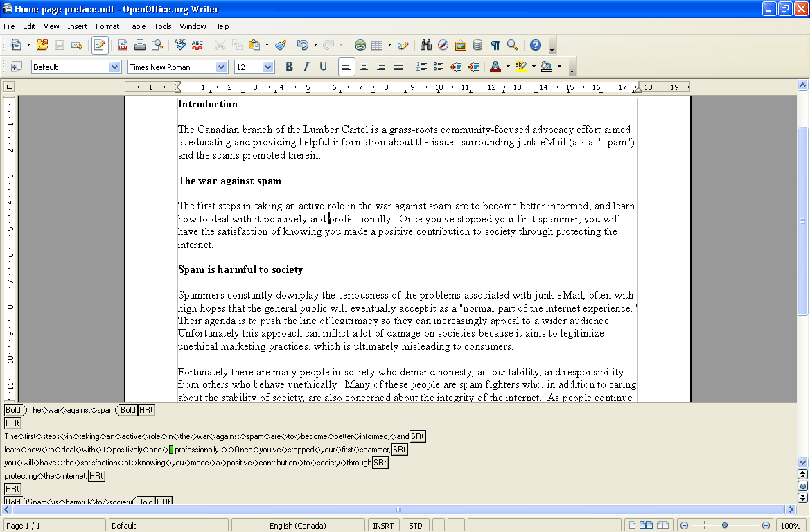Enable AutoSpellcheck
This screenshot has height=532, width=810.
(197, 44)
